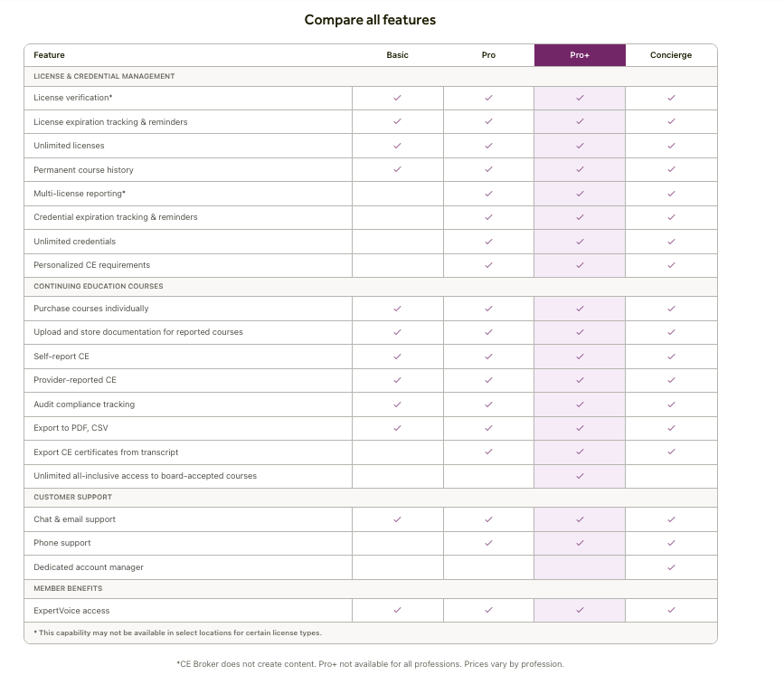Select the Concierge plan column header
784x685 pixels.
[671, 55]
